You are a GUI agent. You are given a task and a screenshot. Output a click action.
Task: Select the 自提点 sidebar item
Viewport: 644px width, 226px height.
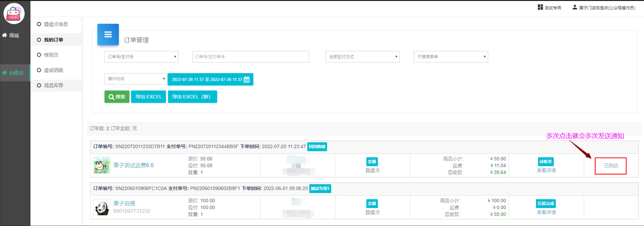tap(15, 73)
